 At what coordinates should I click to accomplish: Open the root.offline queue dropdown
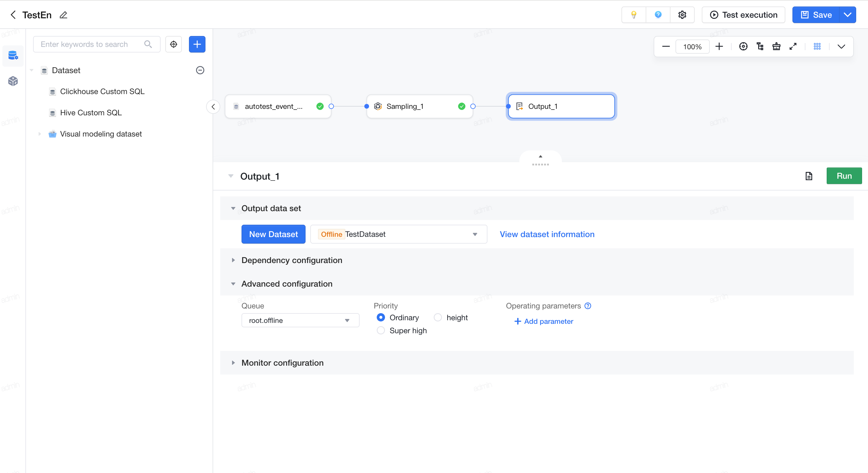pos(300,321)
